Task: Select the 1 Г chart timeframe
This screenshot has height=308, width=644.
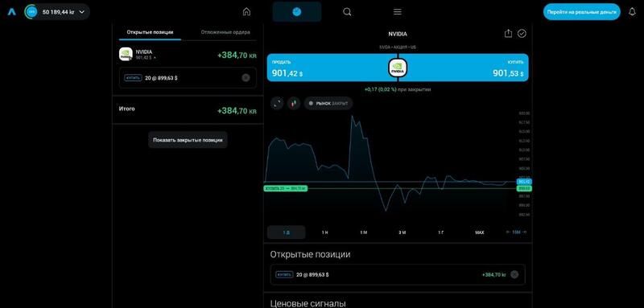Action: [x=440, y=232]
